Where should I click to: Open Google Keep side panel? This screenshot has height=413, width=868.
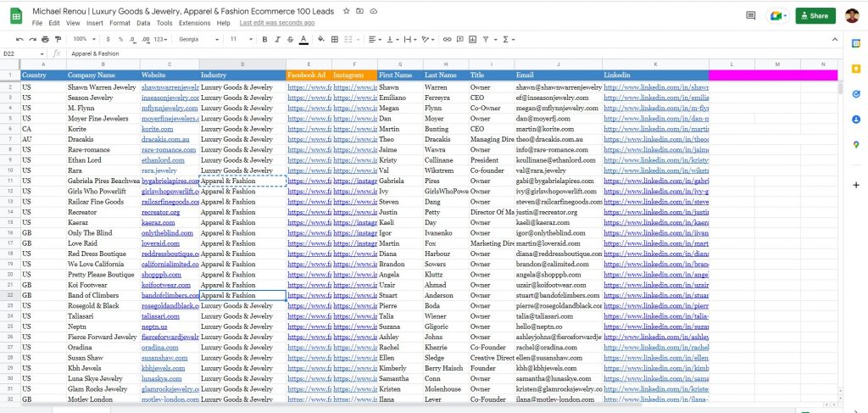(856, 69)
